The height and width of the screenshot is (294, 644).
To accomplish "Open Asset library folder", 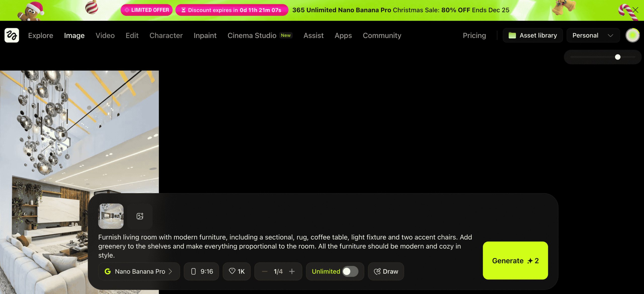I will pyautogui.click(x=533, y=35).
